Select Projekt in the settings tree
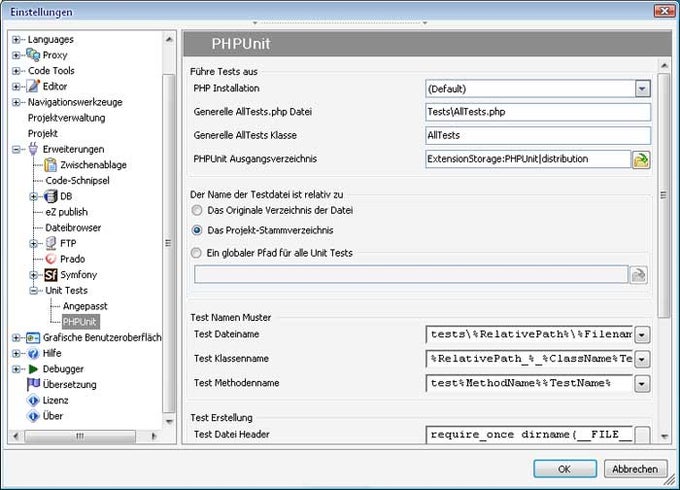The width and height of the screenshot is (680, 490). pos(42,134)
